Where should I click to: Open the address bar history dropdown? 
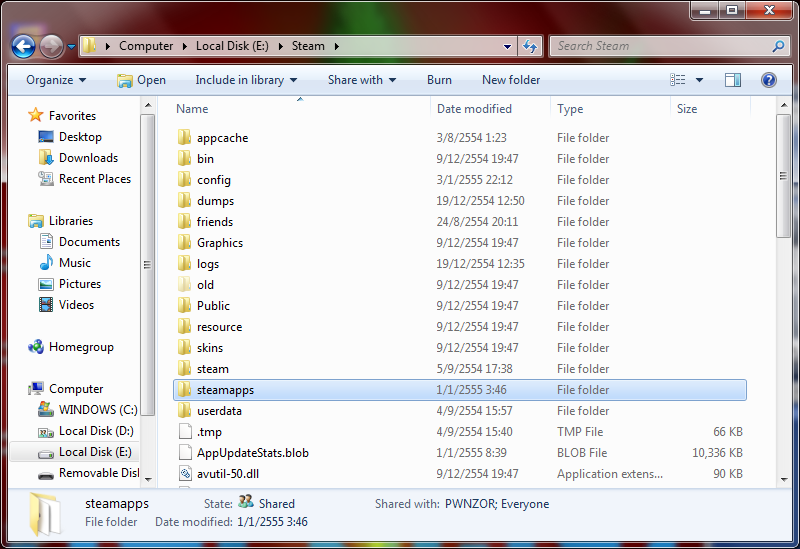click(x=507, y=46)
